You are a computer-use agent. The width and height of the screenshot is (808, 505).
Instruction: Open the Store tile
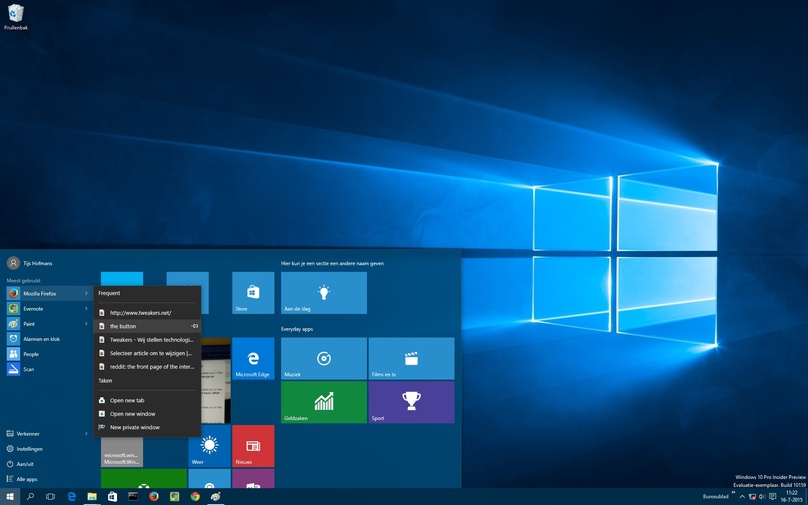[253, 293]
